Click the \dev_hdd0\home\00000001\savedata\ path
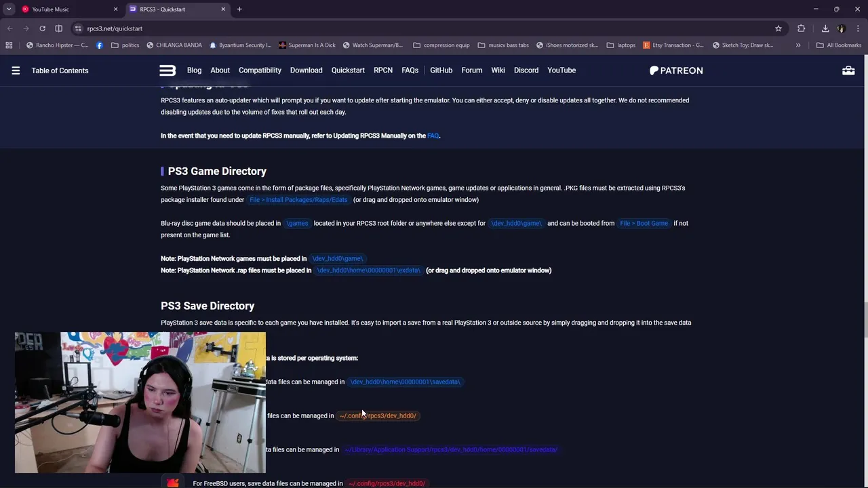This screenshot has width=868, height=488. pyautogui.click(x=405, y=382)
